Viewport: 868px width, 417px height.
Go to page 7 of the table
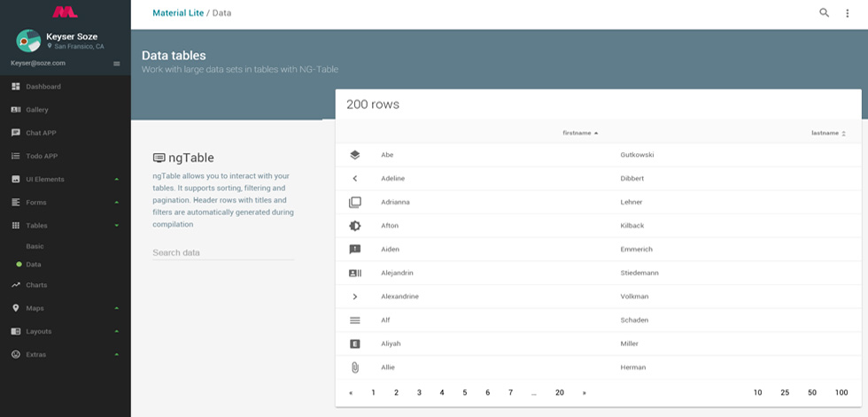click(x=510, y=393)
